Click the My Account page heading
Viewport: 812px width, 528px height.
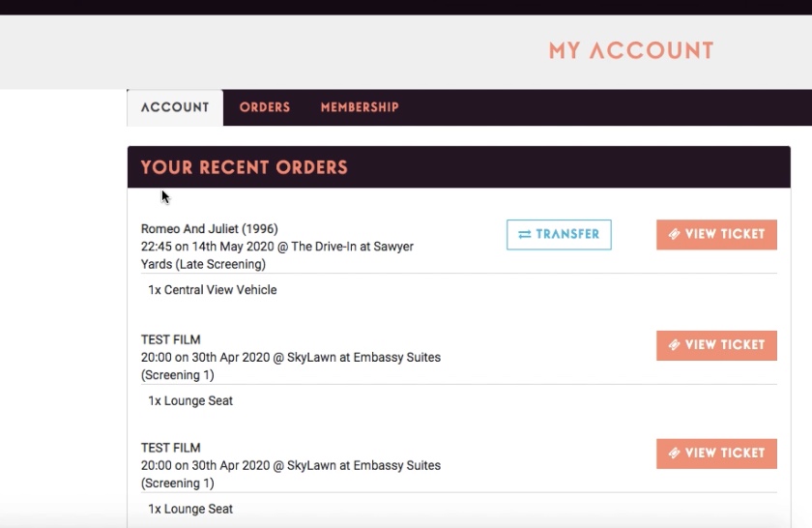coord(631,51)
